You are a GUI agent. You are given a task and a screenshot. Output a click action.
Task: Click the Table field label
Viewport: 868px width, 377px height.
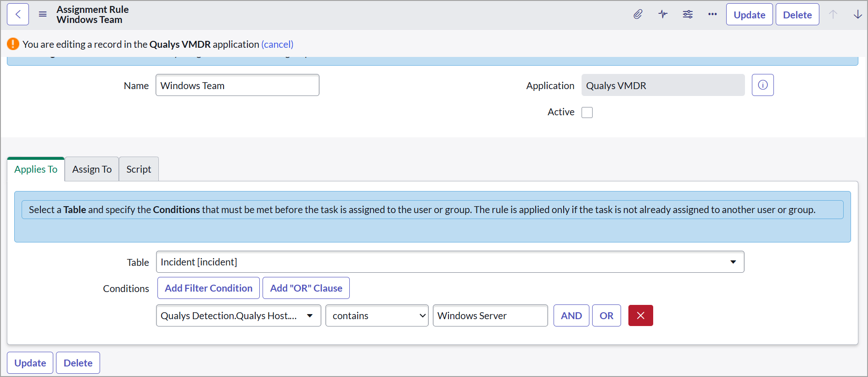pos(138,262)
